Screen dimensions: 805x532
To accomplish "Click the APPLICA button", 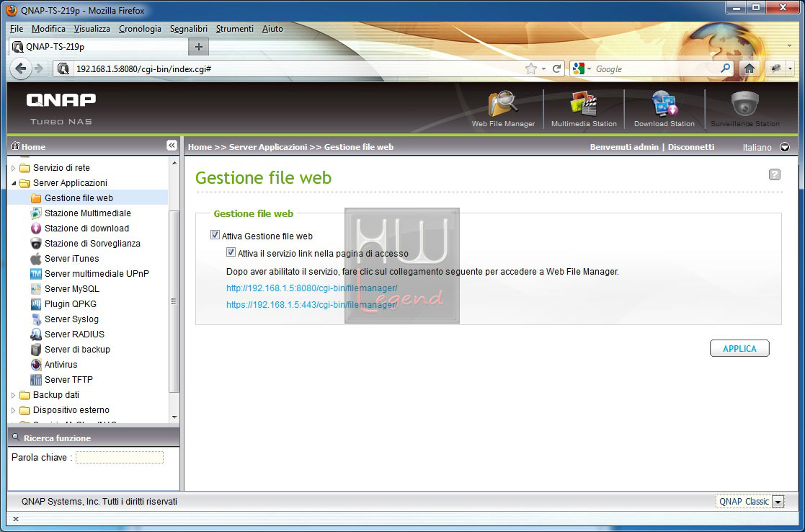I will click(x=740, y=348).
